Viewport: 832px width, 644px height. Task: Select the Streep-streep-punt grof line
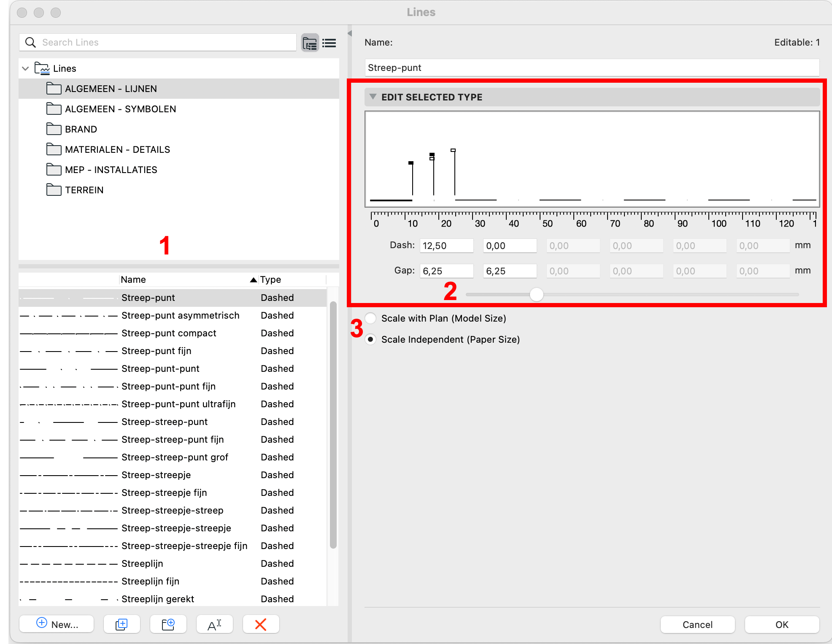(173, 457)
